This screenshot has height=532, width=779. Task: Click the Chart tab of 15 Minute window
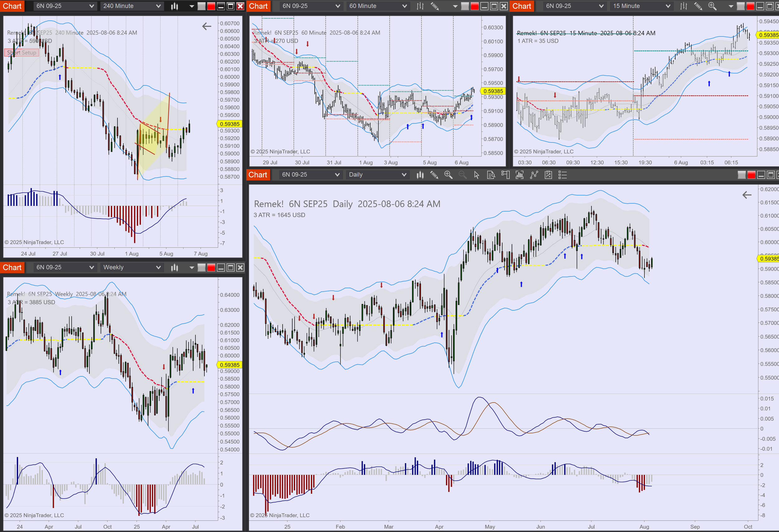[x=522, y=6]
